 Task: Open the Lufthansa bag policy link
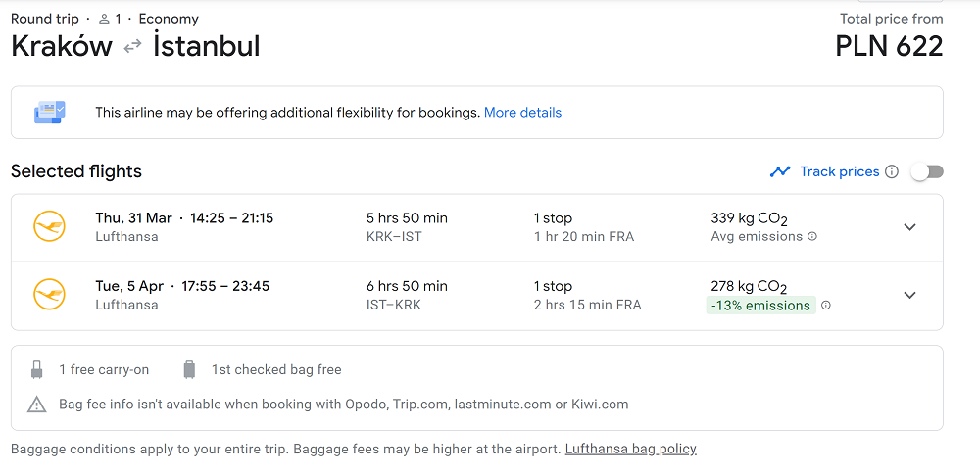coord(630,449)
